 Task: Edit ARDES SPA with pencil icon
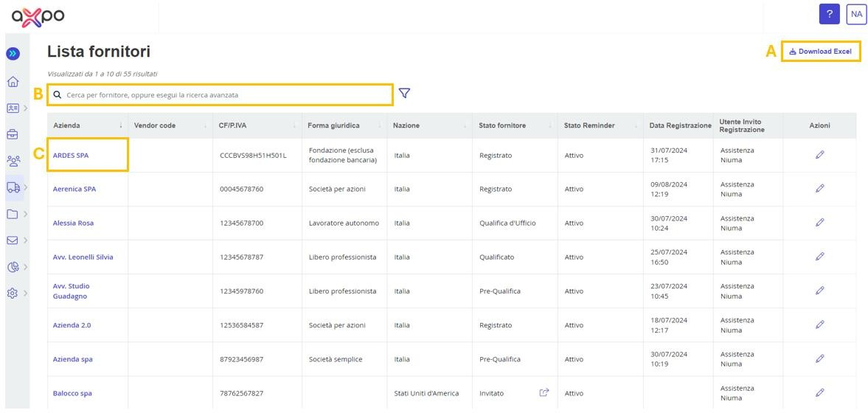pos(819,155)
